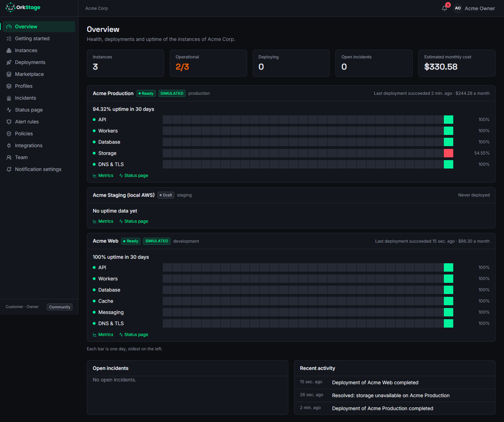Click the Incidents siren icon
The image size is (504, 422).
(9, 98)
